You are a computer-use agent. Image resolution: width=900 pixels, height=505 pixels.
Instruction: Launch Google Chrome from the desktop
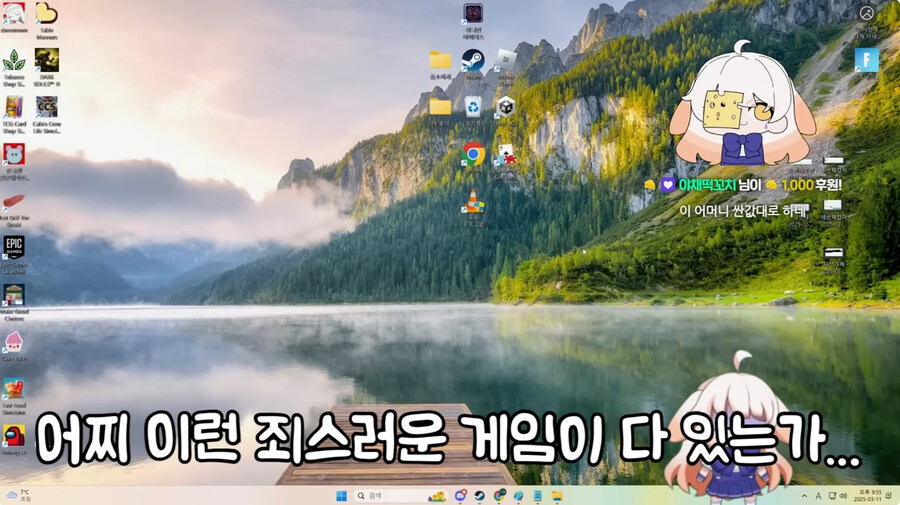pyautogui.click(x=474, y=154)
